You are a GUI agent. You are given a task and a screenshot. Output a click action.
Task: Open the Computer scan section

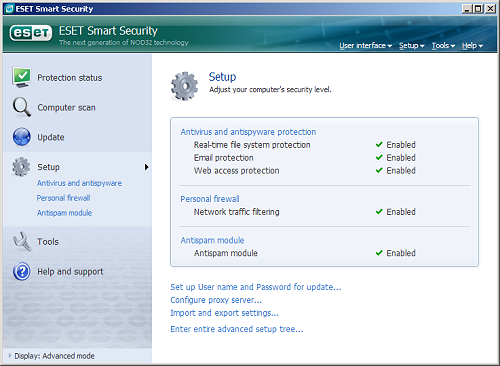66,107
